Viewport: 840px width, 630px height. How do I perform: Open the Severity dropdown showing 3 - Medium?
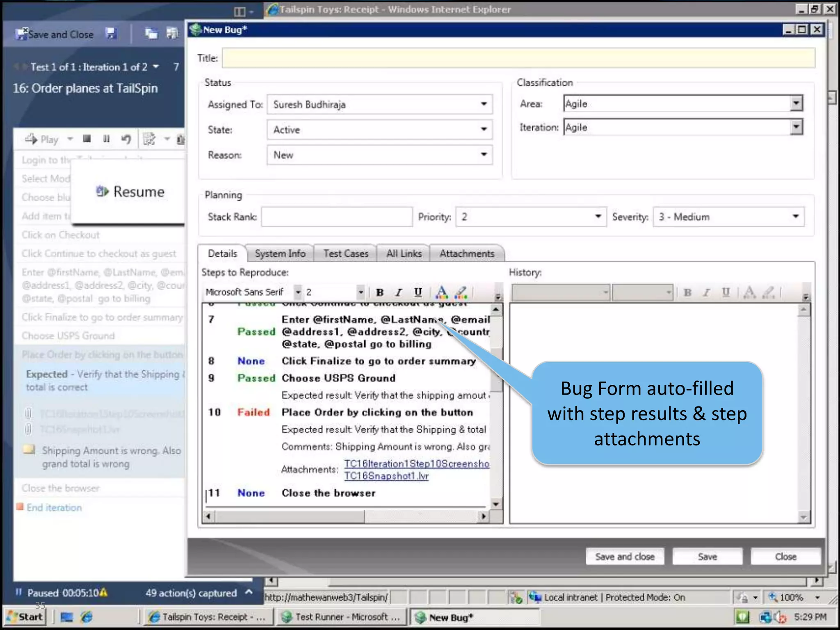click(x=795, y=217)
